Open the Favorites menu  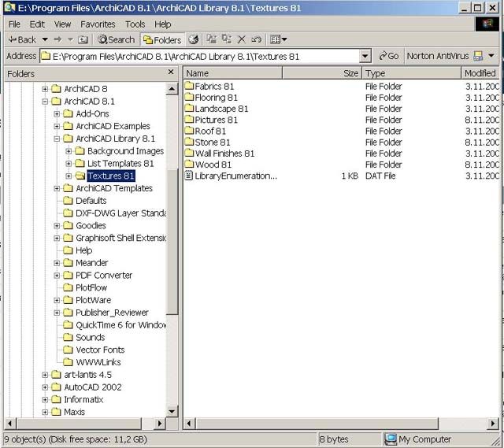click(x=98, y=24)
